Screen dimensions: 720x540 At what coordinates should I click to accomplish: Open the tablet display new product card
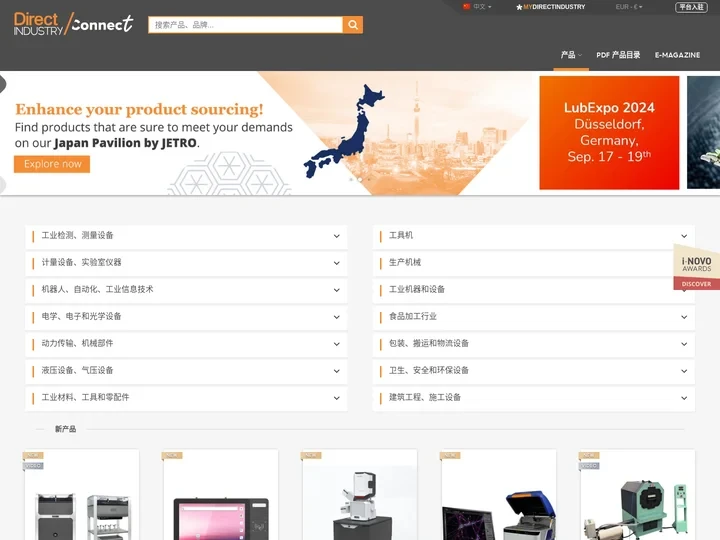pos(220,495)
